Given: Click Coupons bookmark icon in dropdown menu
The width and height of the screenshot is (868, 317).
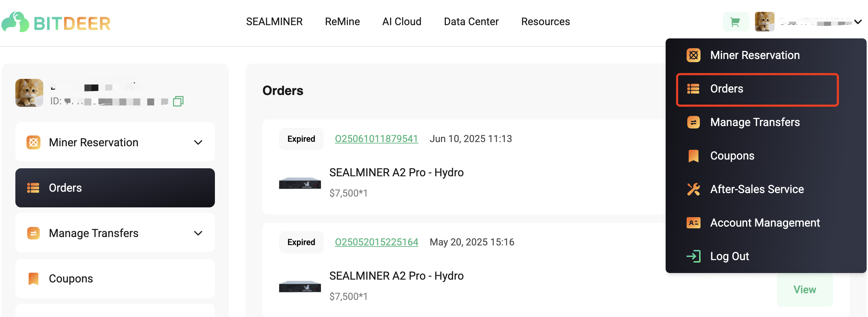Looking at the screenshot, I should click(694, 156).
